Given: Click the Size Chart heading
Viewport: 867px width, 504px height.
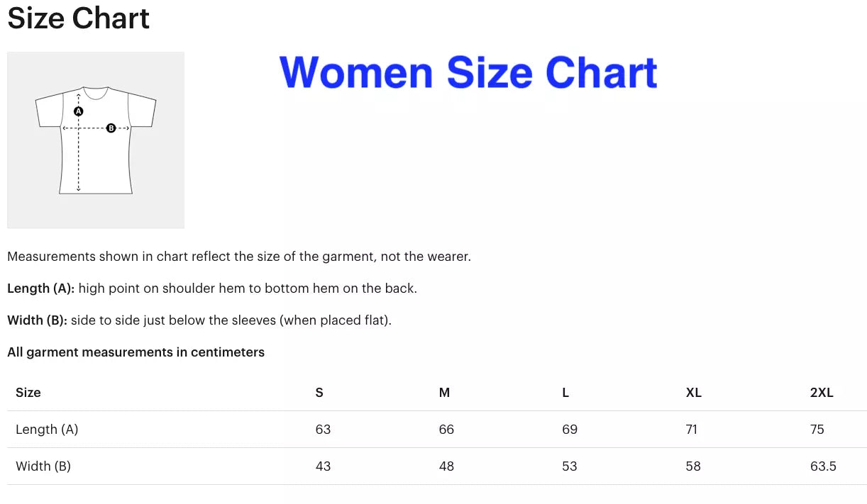Looking at the screenshot, I should pyautogui.click(x=78, y=18).
